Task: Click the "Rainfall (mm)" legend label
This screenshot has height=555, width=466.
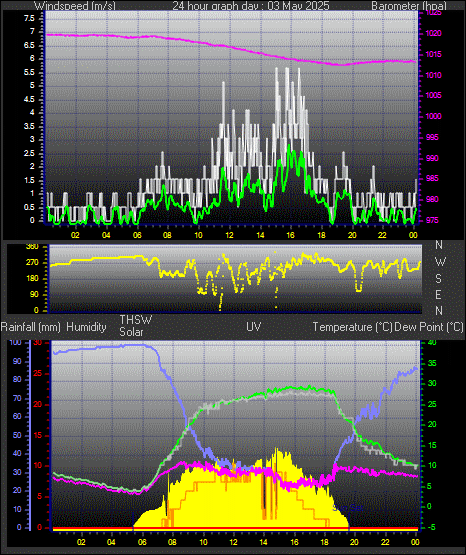Action: tap(31, 327)
